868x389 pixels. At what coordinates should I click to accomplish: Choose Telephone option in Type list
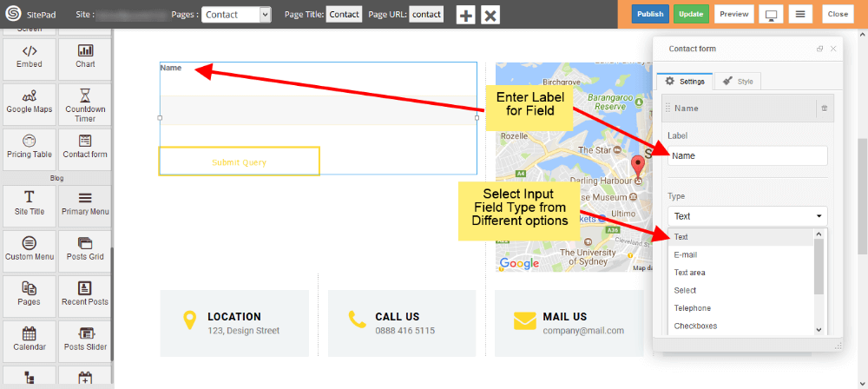(x=741, y=308)
